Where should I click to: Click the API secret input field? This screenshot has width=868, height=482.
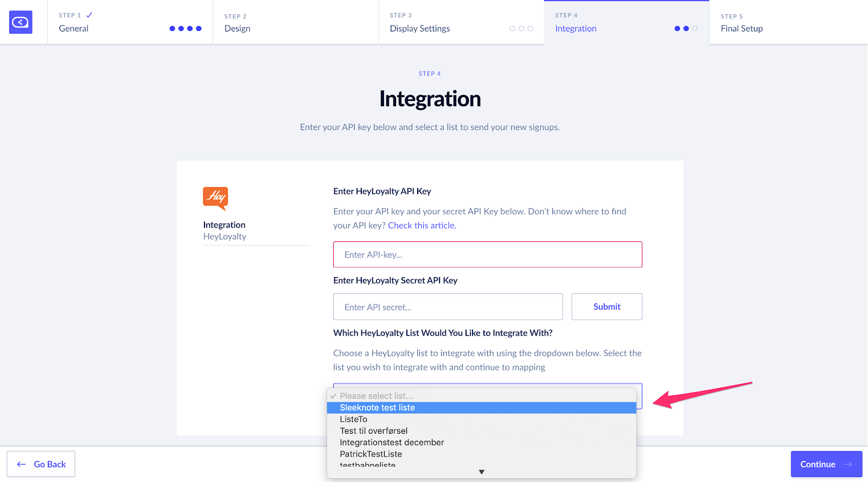[x=448, y=307]
